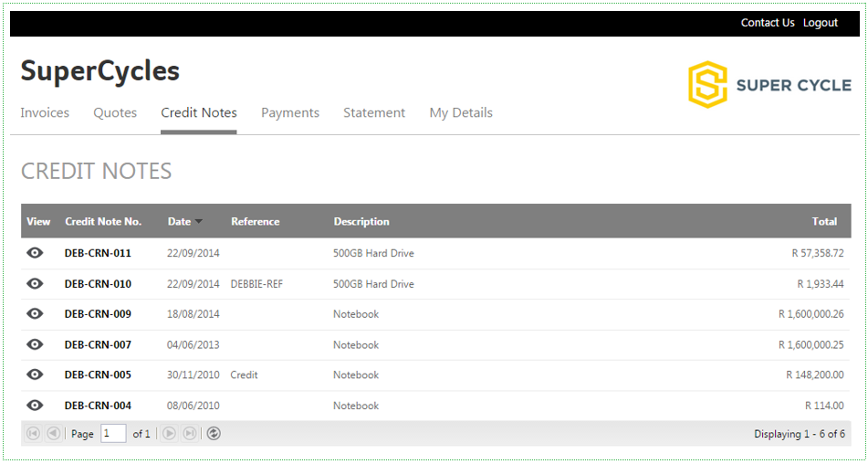Viewport: 868px width, 464px height.
Task: Open the eye icon for DEB-CRN-010
Action: pyautogui.click(x=35, y=284)
